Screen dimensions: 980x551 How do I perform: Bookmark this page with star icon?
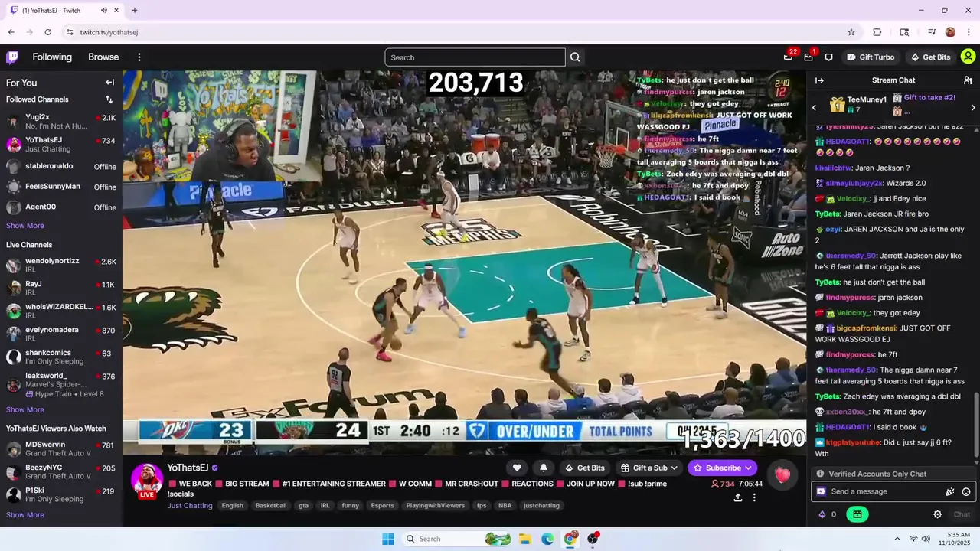click(851, 32)
